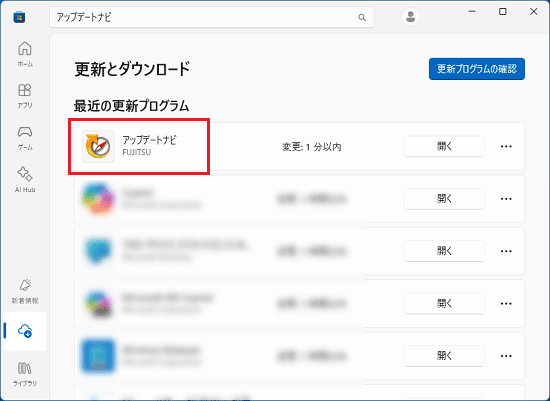
Task: Open the user profile account icon
Action: pyautogui.click(x=410, y=16)
